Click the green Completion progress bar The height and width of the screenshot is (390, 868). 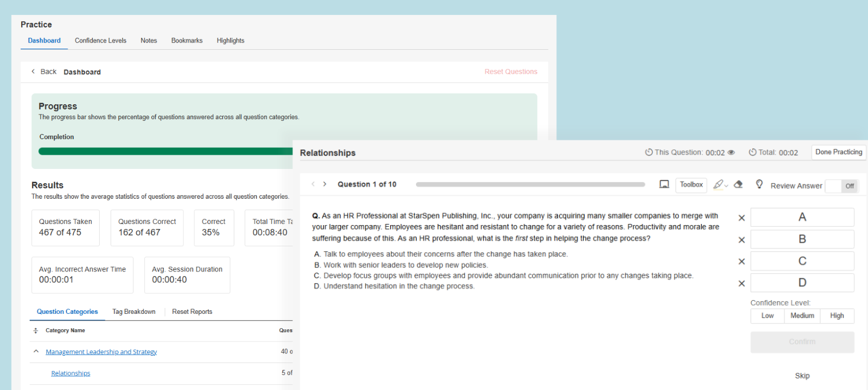click(x=166, y=151)
